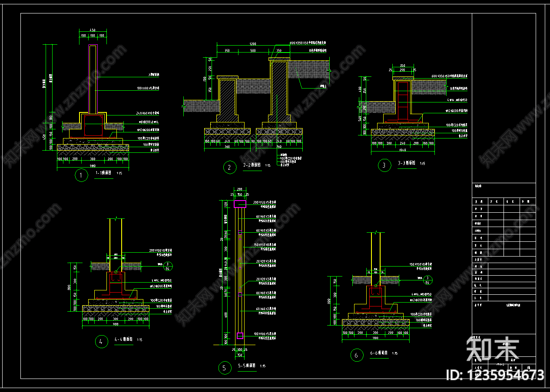The height and width of the screenshot is (392, 550).
Task: Click the 3/04 detail reference bubble in section 6
Action: [x=427, y=280]
